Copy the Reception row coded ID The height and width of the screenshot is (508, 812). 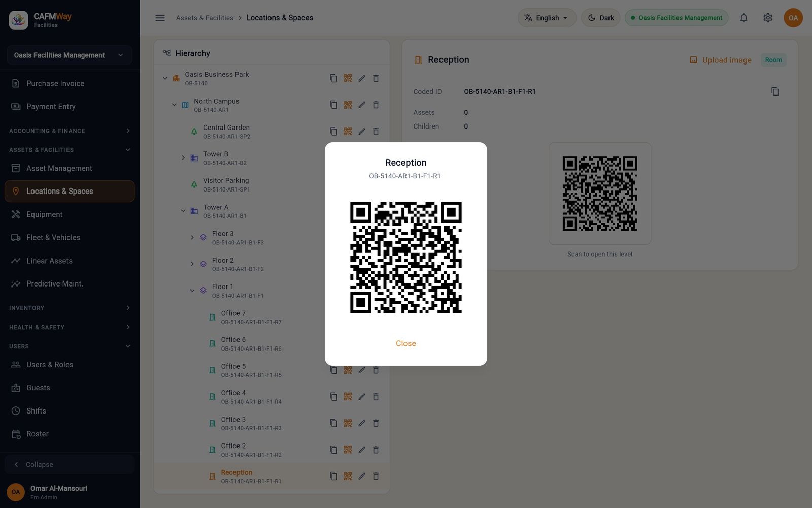333,476
